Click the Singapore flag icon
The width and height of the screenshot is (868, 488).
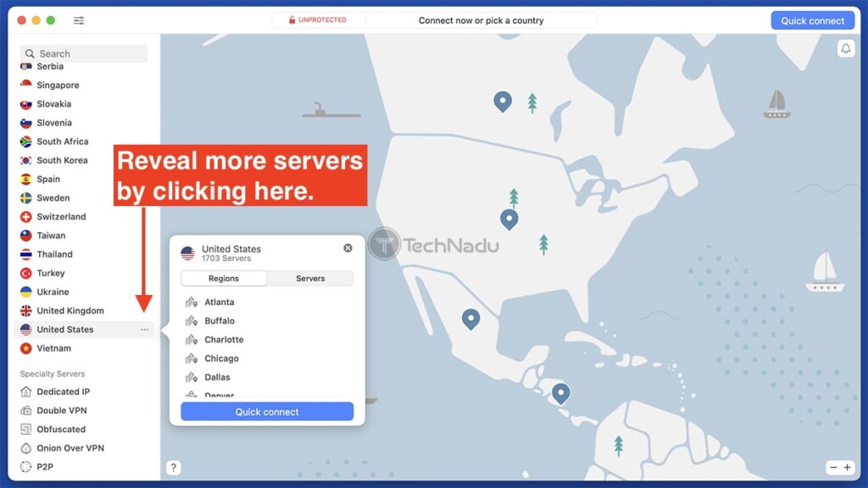pos(26,85)
